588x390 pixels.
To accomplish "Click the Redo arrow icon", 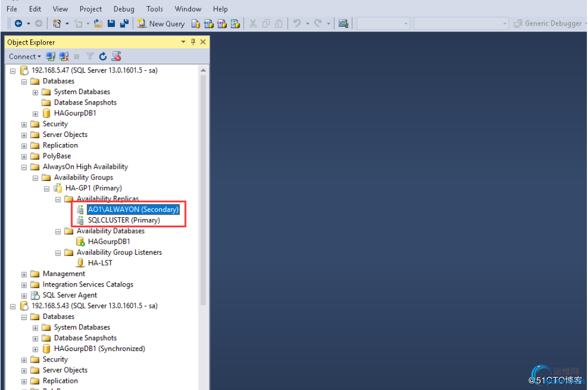I will click(x=318, y=23).
